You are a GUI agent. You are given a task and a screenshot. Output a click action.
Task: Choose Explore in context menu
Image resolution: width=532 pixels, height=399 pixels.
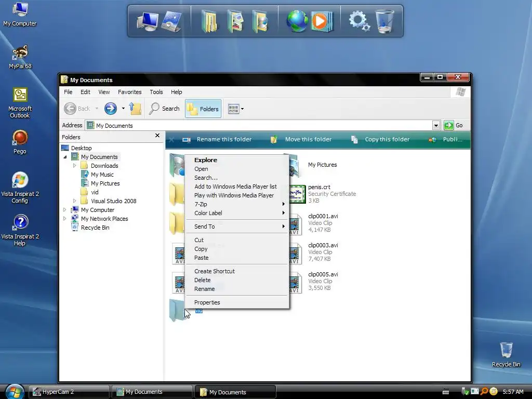click(237, 160)
